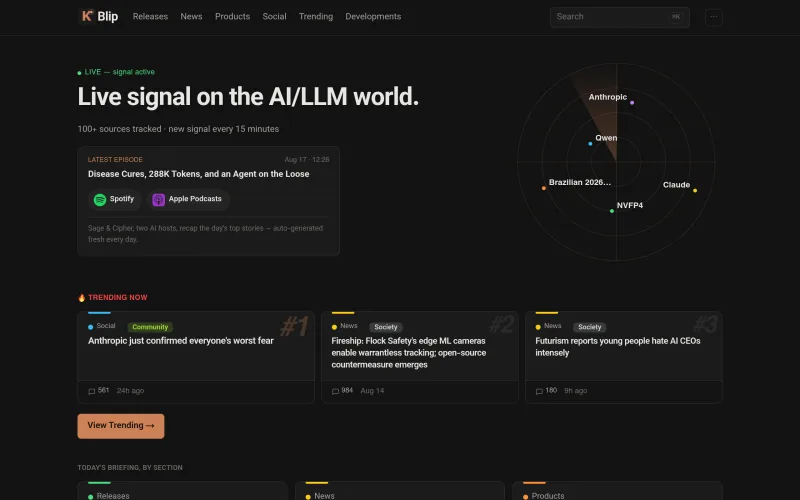The image size is (800, 500).
Task: Click comment icon with 180 comments
Action: pyautogui.click(x=539, y=391)
